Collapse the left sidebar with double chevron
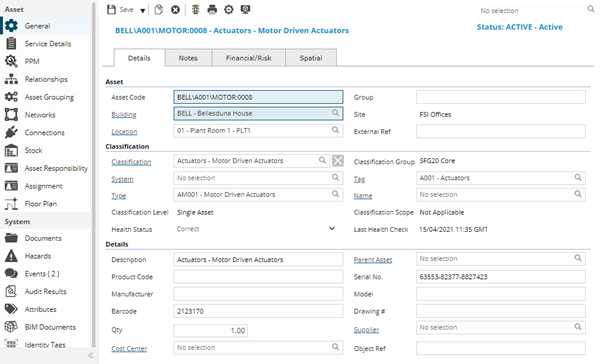Image resolution: width=600 pixels, height=364 pixels. 91,355
